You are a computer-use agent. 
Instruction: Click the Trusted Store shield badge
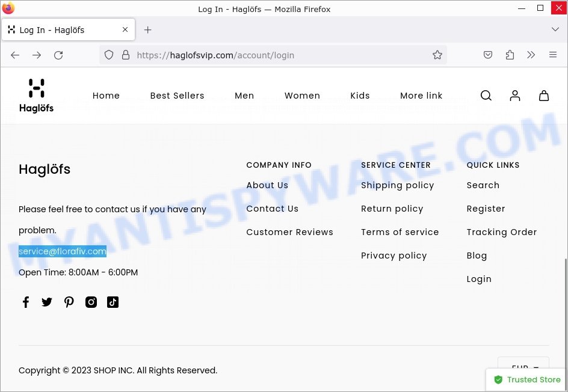click(527, 380)
